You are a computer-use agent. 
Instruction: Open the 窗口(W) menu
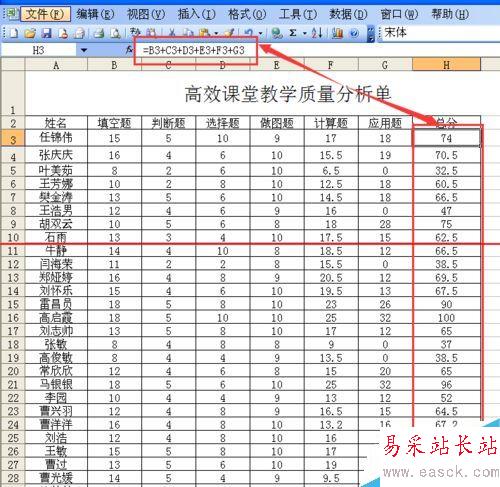(x=399, y=14)
